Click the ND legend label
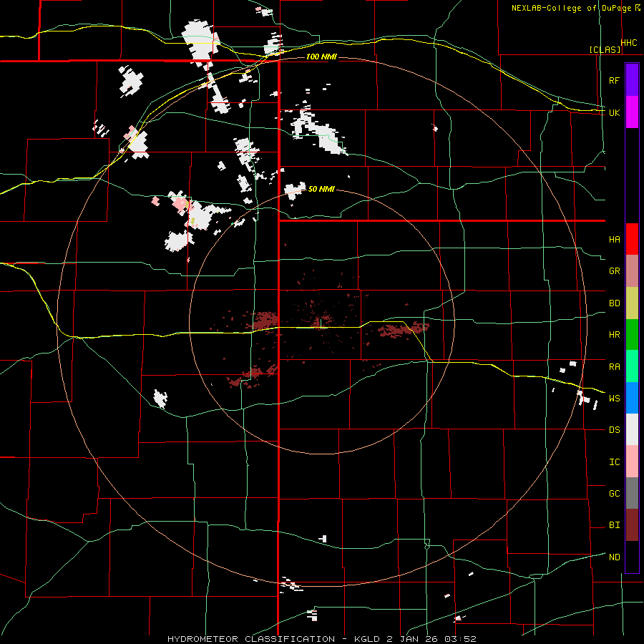This screenshot has width=644, height=644. [614, 557]
